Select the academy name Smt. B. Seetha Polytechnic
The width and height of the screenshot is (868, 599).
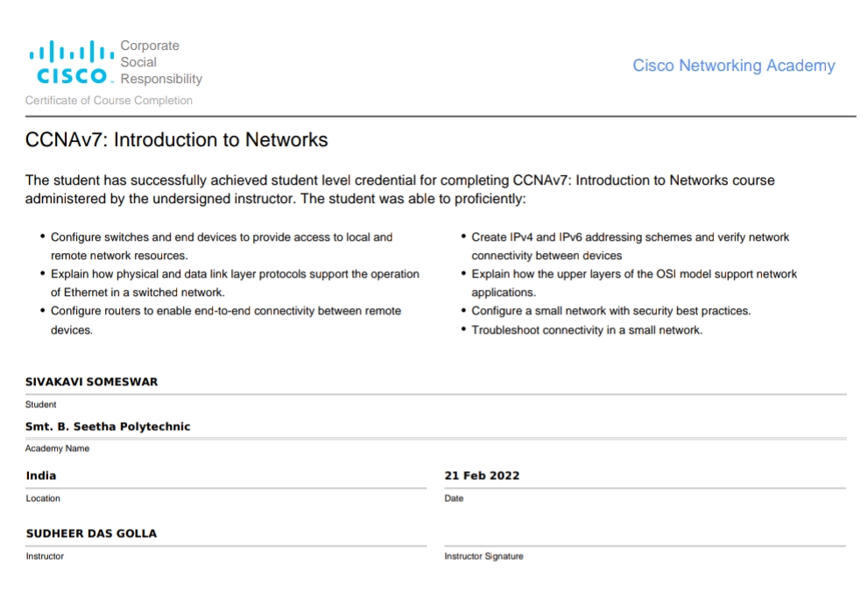click(108, 426)
